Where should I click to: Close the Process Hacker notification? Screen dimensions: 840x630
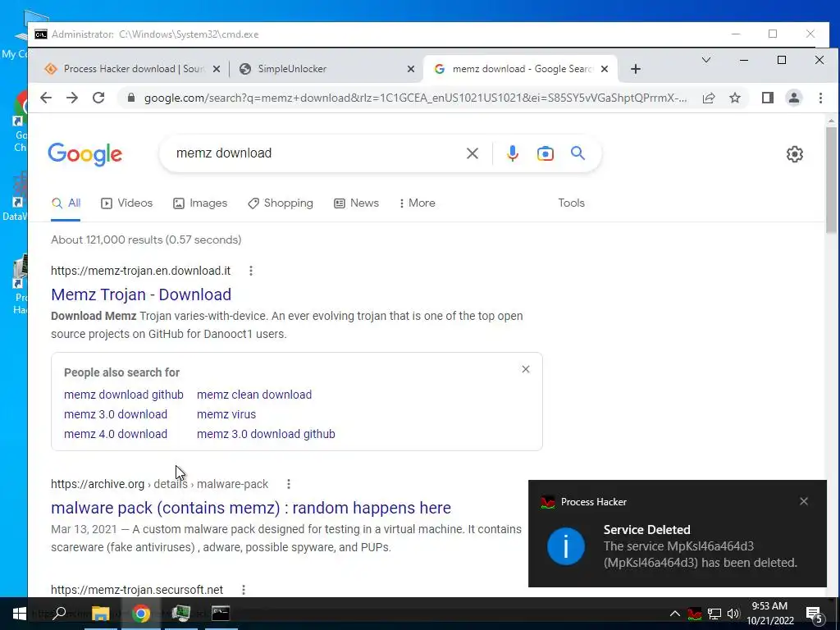(804, 501)
